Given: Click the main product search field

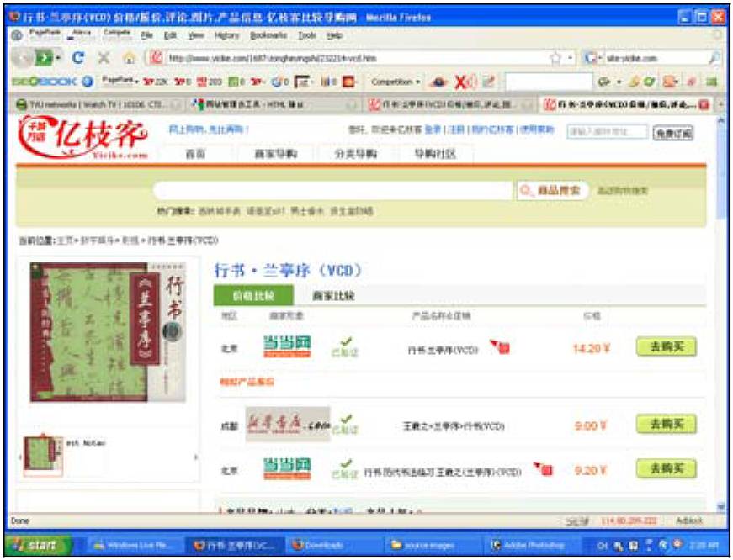Looking at the screenshot, I should (x=333, y=191).
